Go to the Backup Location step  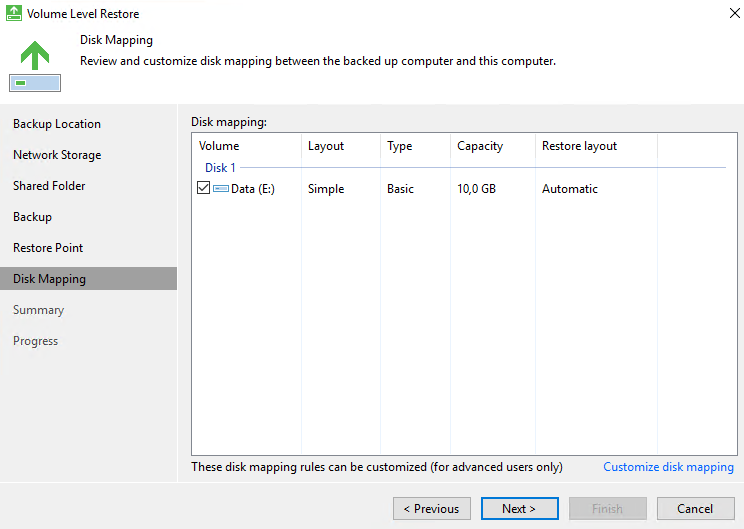[57, 124]
